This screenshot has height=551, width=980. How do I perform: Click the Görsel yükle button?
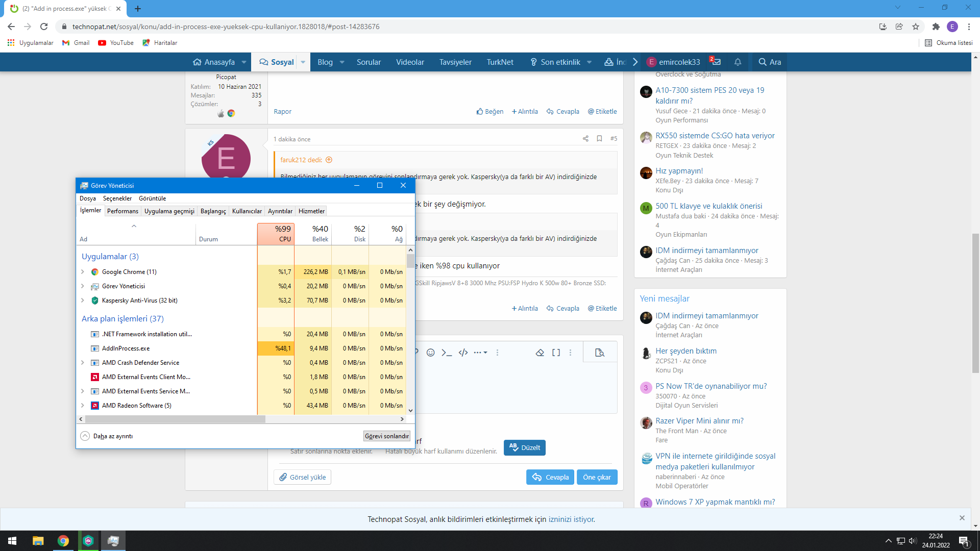pyautogui.click(x=303, y=477)
